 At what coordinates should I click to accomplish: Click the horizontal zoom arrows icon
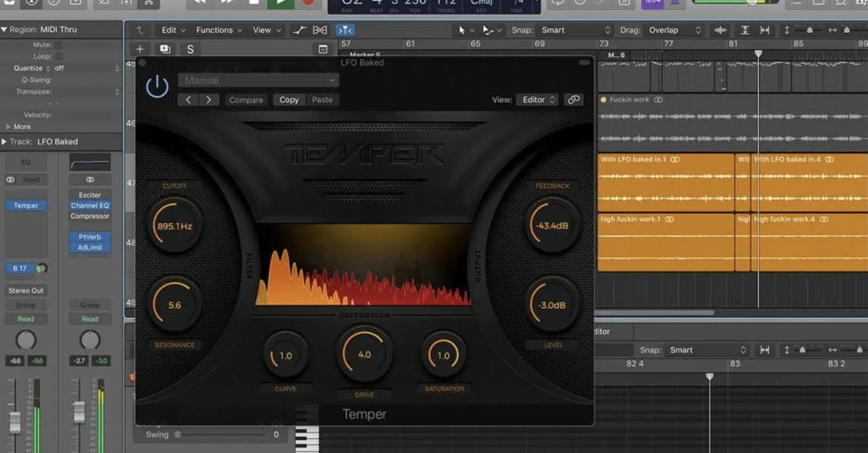pos(832,30)
